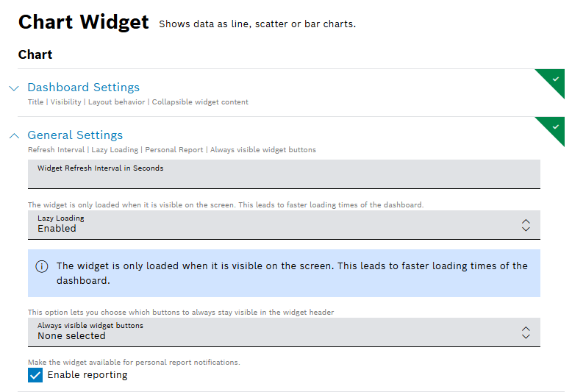
Task: Click the info icon in blue banner
Action: tap(42, 266)
